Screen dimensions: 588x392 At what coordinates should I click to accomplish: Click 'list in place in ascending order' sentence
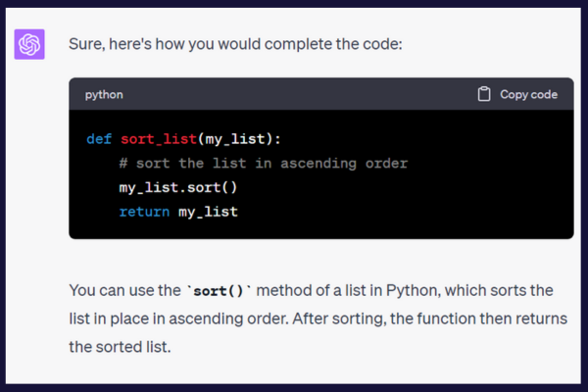(x=178, y=318)
